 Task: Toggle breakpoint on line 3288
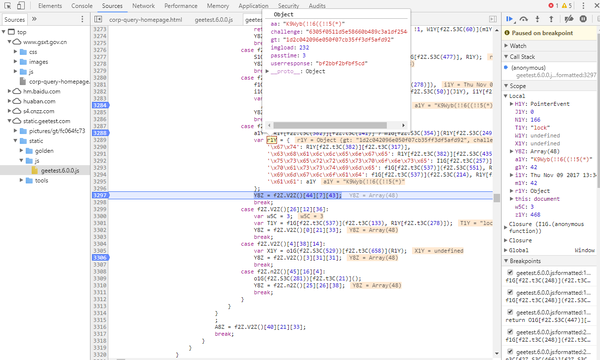100,133
